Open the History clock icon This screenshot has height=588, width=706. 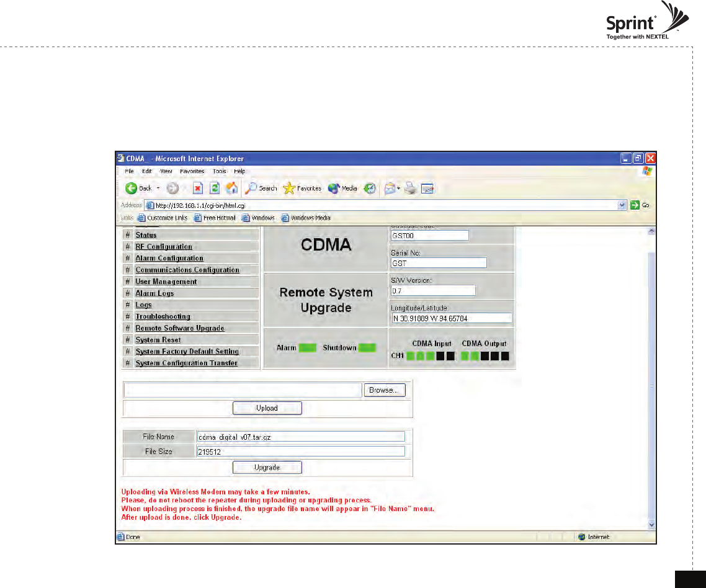(370, 188)
